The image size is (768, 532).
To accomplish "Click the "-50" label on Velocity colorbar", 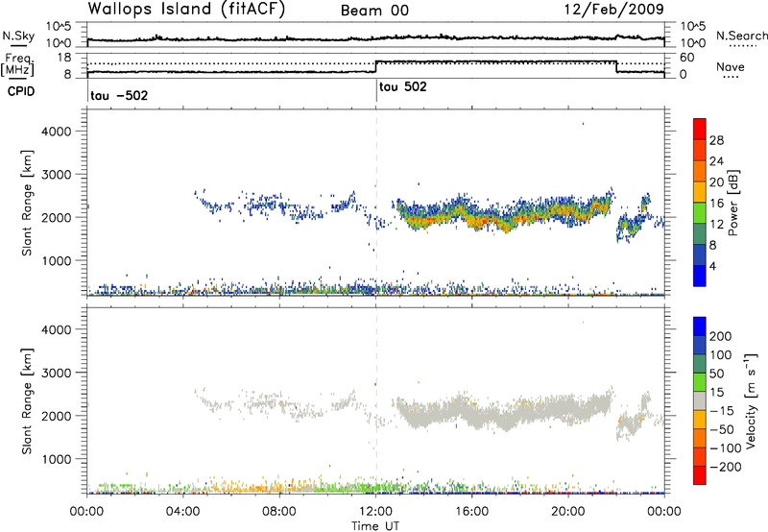I will coord(722,429).
